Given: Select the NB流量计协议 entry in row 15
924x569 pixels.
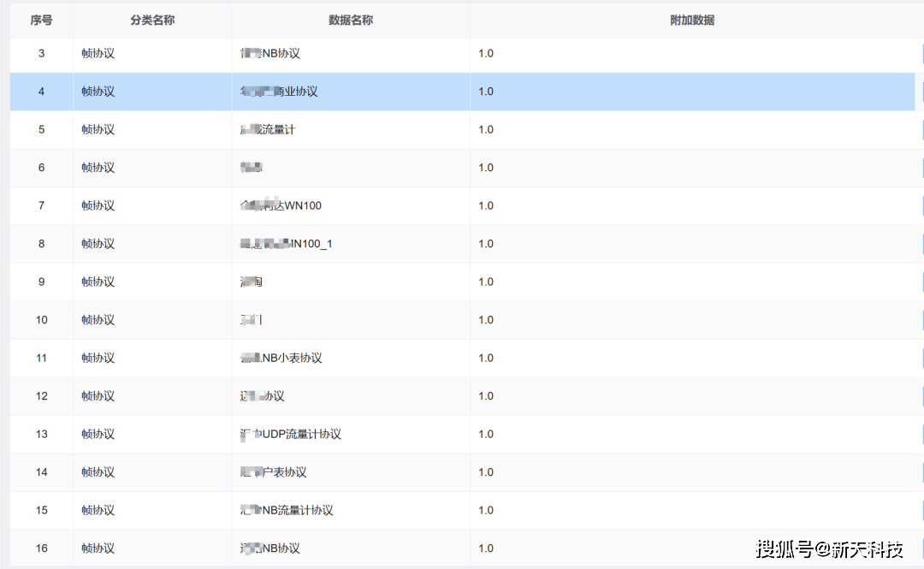Looking at the screenshot, I should [287, 511].
